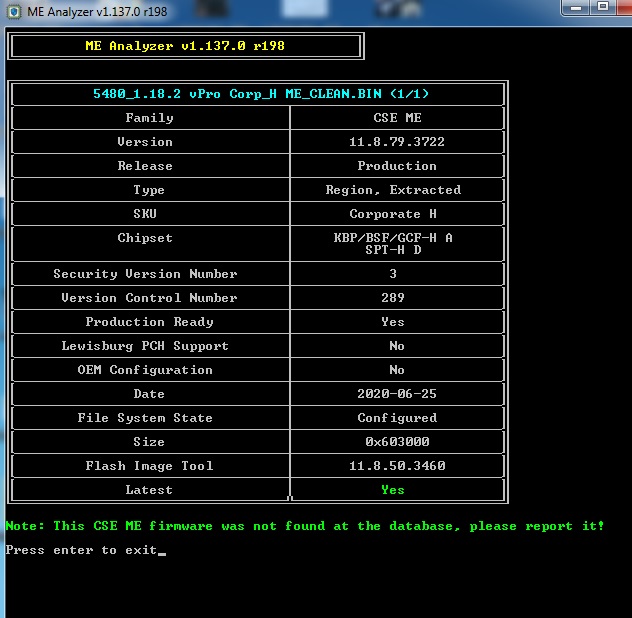This screenshot has width=632, height=618.
Task: Click the green database Note message
Action: 305,526
